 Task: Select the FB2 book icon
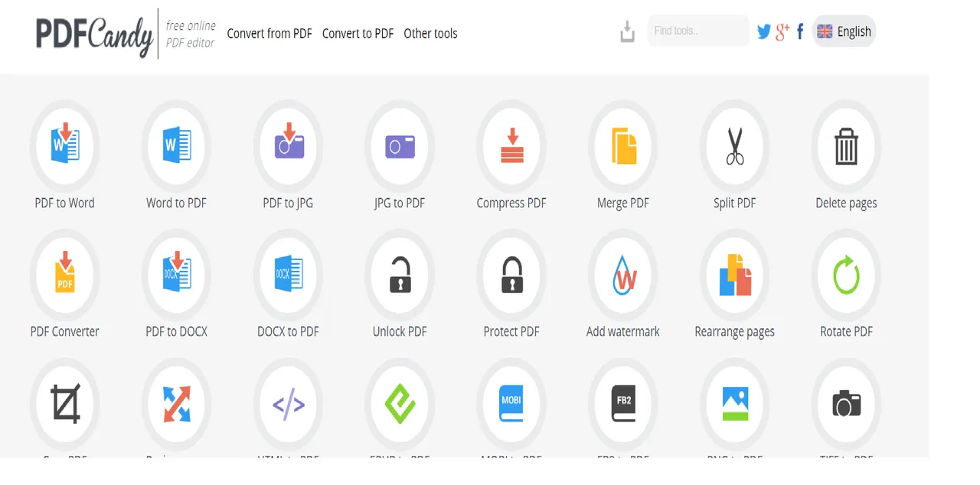click(623, 404)
